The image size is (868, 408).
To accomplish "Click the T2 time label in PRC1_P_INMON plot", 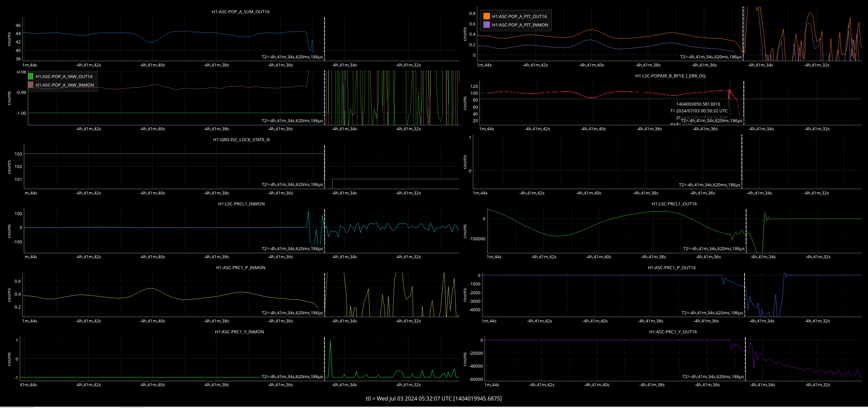I will 292,313.
